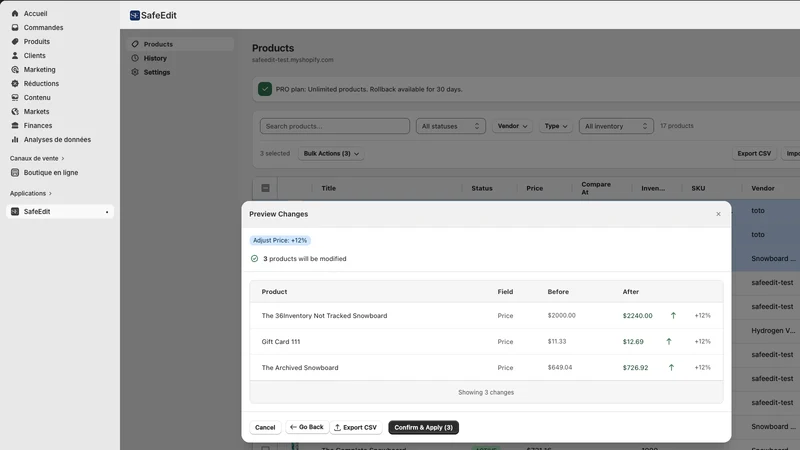
Task: Click the Markets globe icon
Action: click(15, 111)
